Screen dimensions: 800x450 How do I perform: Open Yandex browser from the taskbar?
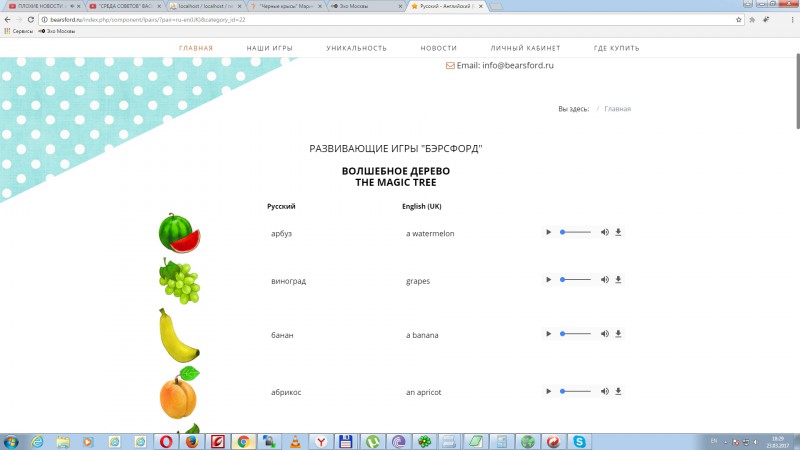[x=321, y=441]
